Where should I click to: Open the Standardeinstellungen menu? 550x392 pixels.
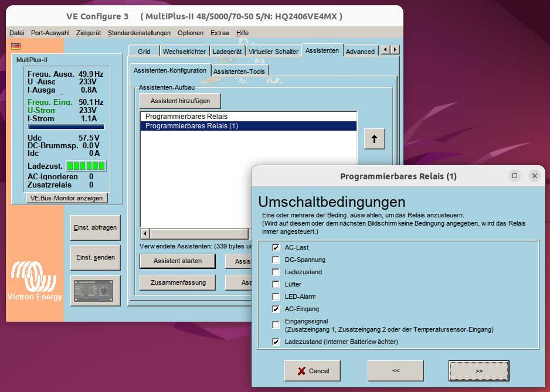(139, 33)
